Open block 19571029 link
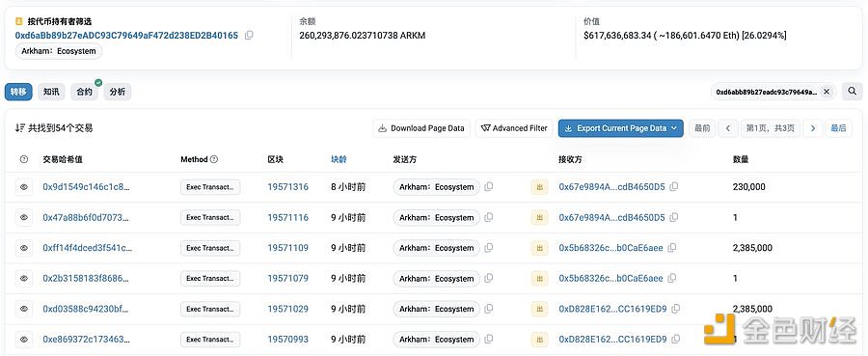This screenshot has width=868, height=356. [x=287, y=309]
